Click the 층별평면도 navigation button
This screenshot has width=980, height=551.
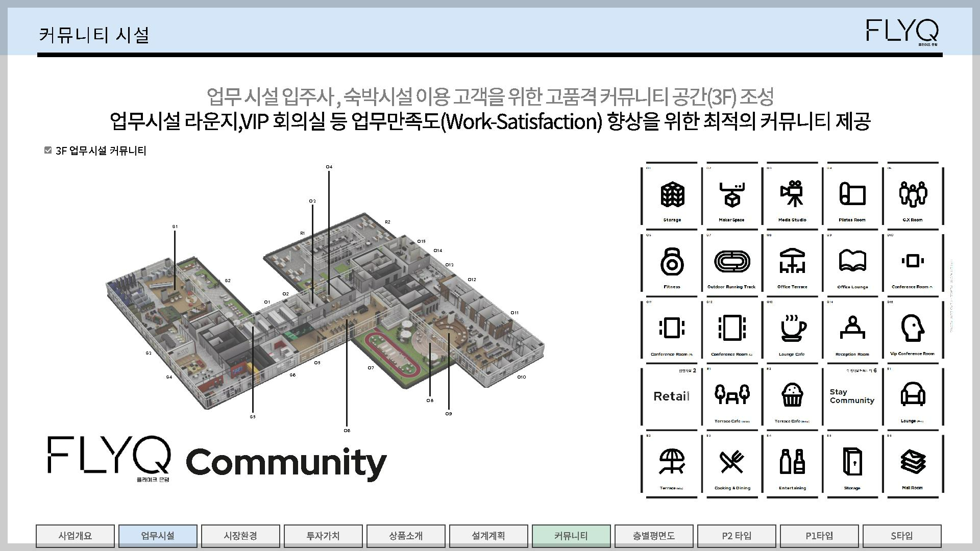click(x=654, y=536)
